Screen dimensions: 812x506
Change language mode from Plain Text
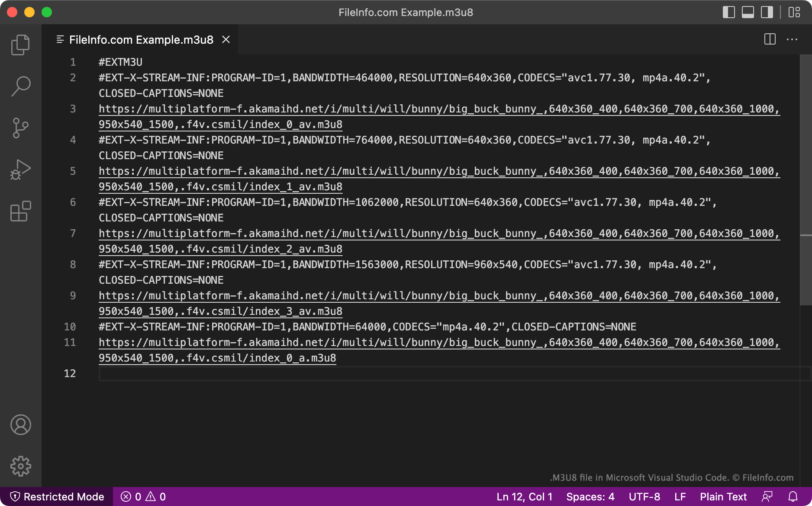click(x=723, y=496)
